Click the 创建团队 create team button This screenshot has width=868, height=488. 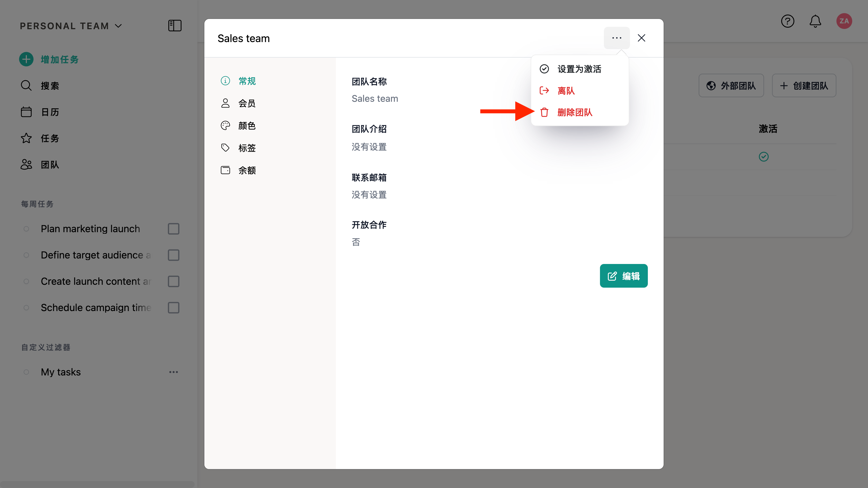(804, 85)
